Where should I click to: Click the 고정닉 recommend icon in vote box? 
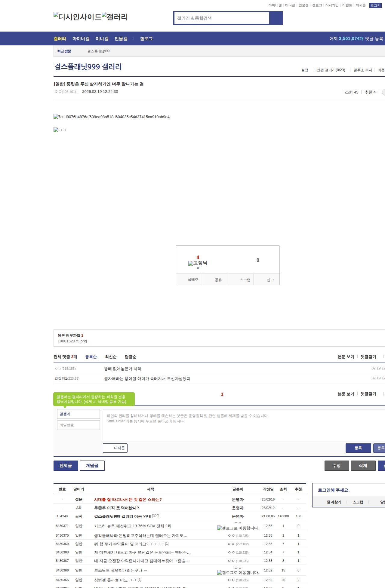coord(198,263)
